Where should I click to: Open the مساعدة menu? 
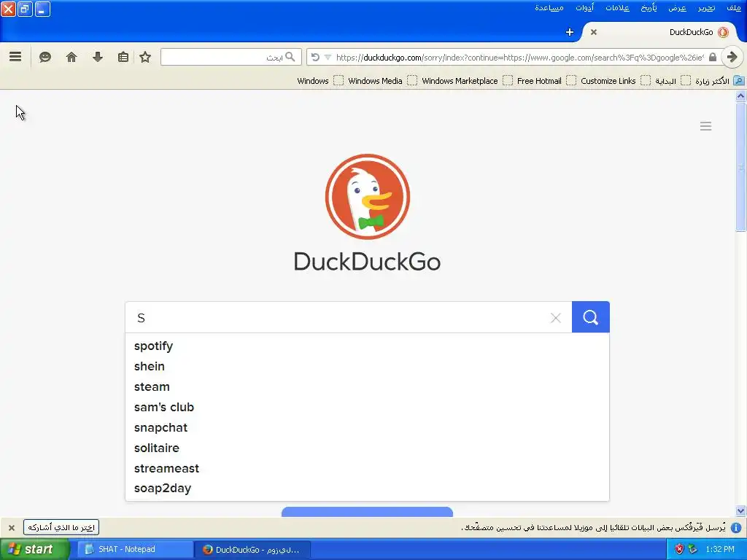(549, 8)
